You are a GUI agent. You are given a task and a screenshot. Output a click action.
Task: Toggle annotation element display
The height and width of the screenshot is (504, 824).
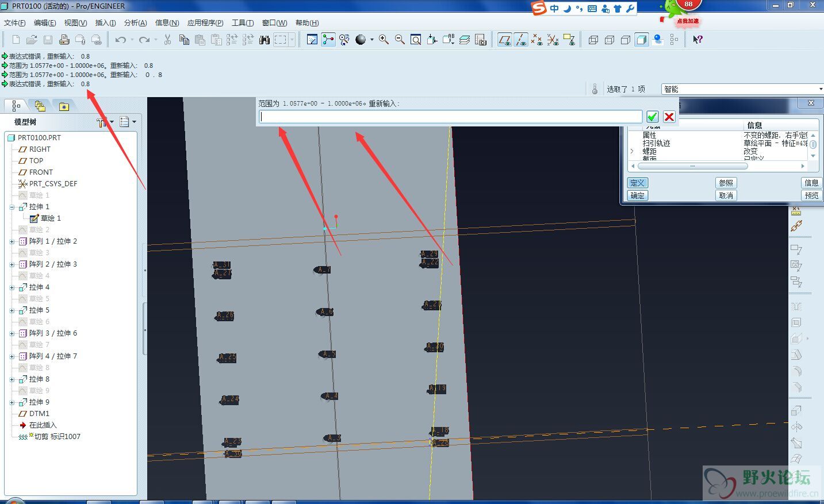click(569, 40)
